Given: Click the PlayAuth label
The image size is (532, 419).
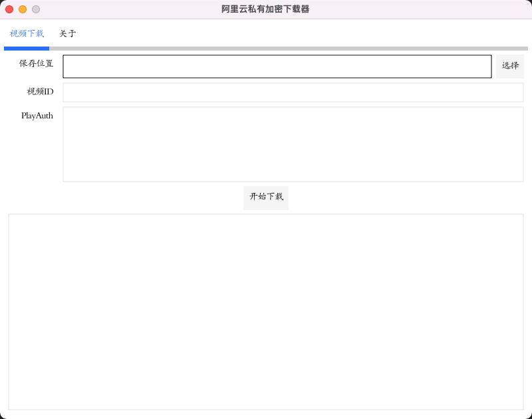Looking at the screenshot, I should 37,116.
